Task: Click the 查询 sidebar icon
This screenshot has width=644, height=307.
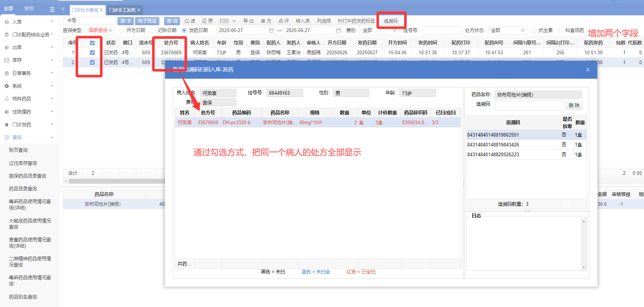Action: point(7,137)
